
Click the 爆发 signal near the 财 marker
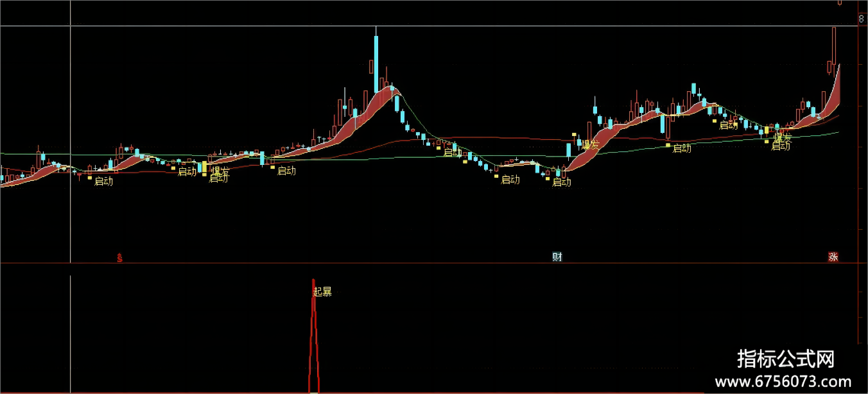click(590, 145)
